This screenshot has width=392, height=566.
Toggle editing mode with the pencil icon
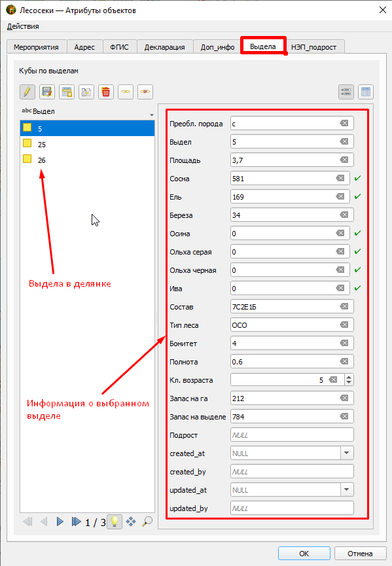click(27, 92)
